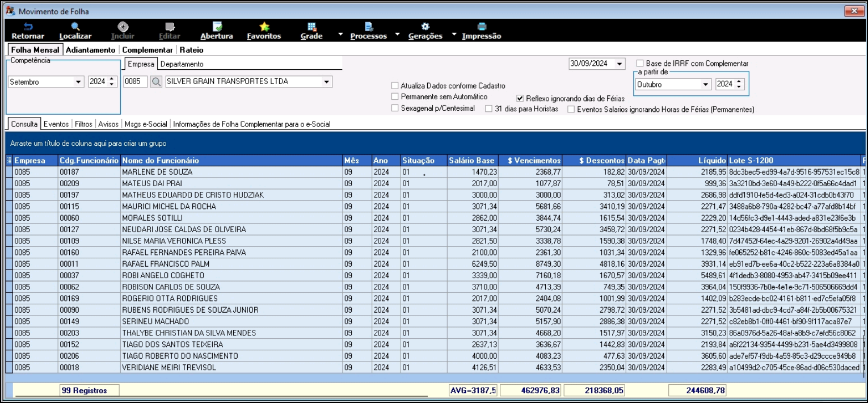The width and height of the screenshot is (868, 403).
Task: Sort by Cdg.Funcionário column header
Action: click(x=89, y=161)
